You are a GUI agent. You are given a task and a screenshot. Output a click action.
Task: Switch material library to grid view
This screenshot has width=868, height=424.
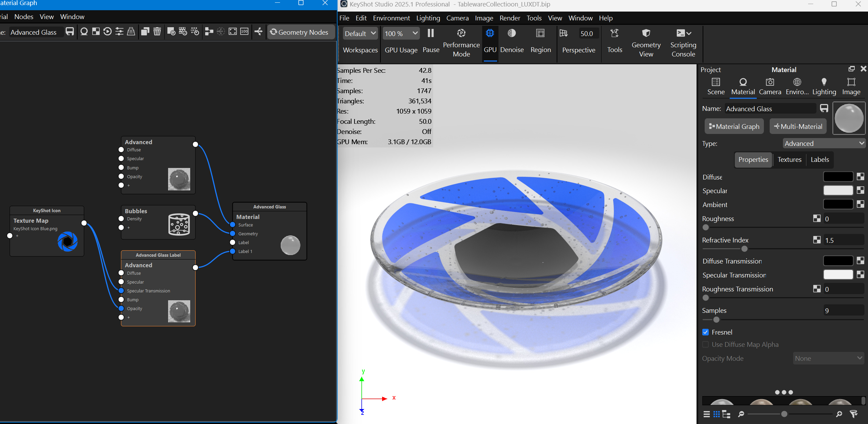[717, 414]
